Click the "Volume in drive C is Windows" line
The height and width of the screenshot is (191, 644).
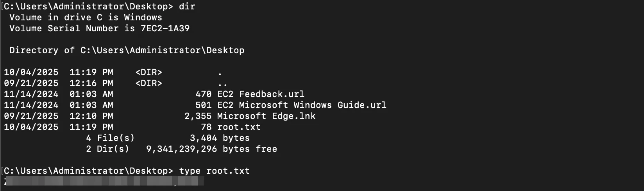[86, 18]
